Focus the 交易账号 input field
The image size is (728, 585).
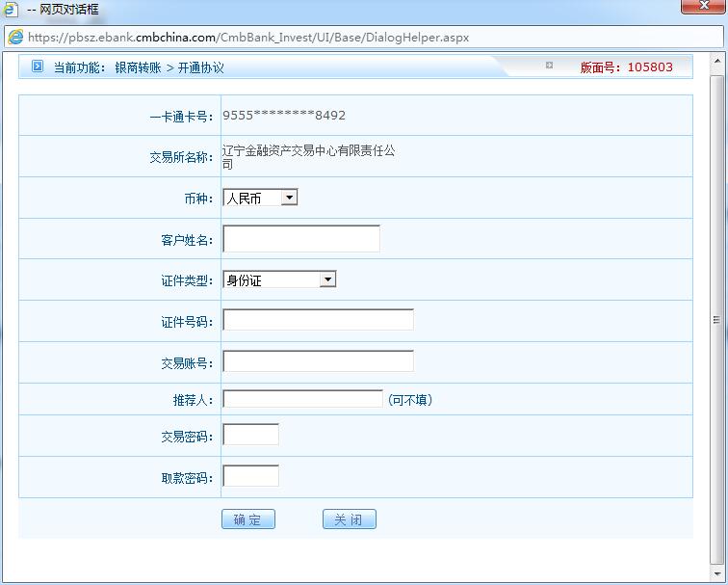[x=319, y=361]
